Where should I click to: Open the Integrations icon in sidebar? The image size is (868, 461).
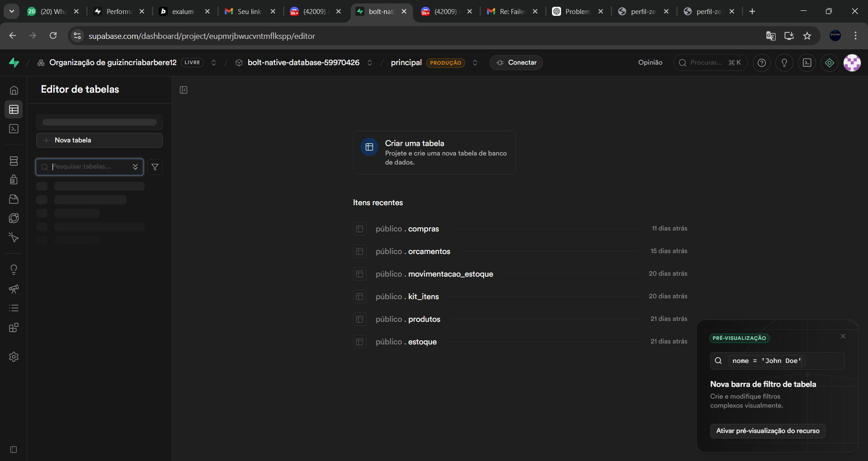(14, 328)
